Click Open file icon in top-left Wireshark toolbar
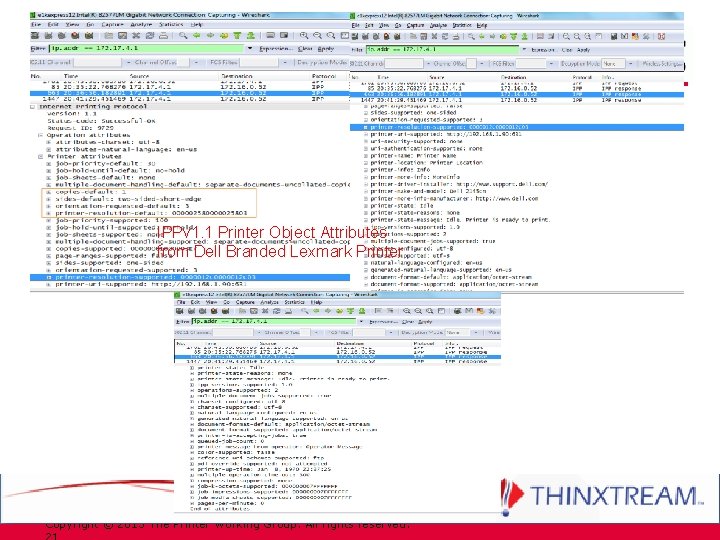This screenshot has height=540, width=720. click(109, 35)
